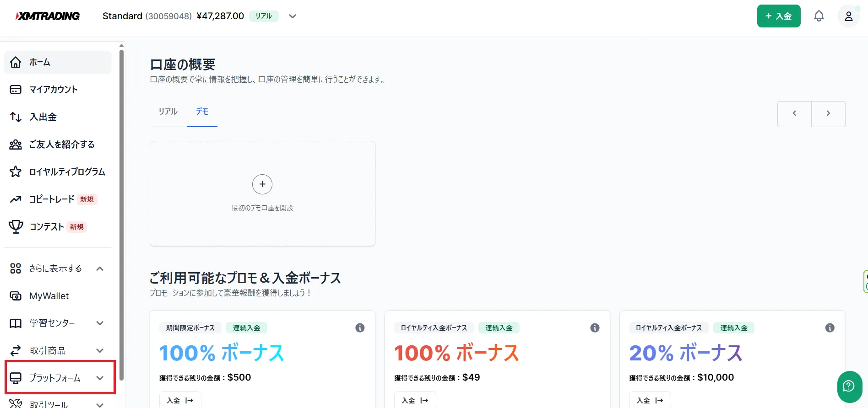Collapse the さらに表示する section
This screenshot has height=408, width=868.
100,268
